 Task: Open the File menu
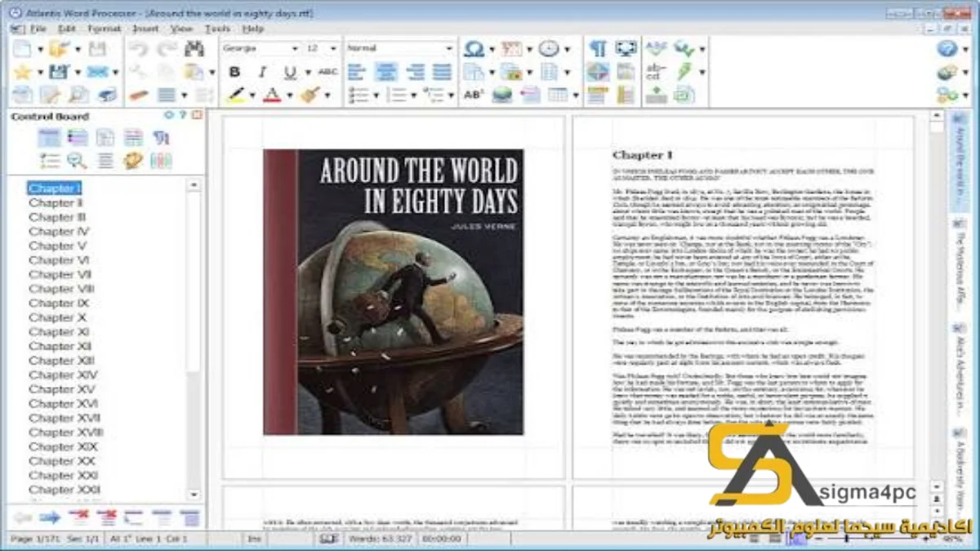click(38, 29)
